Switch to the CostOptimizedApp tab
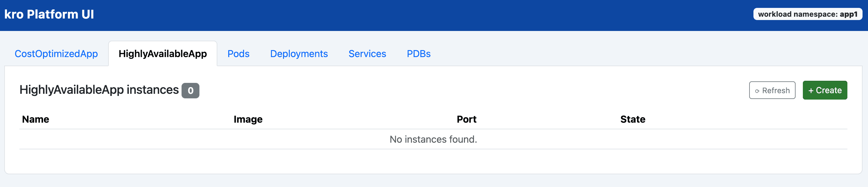 56,54
